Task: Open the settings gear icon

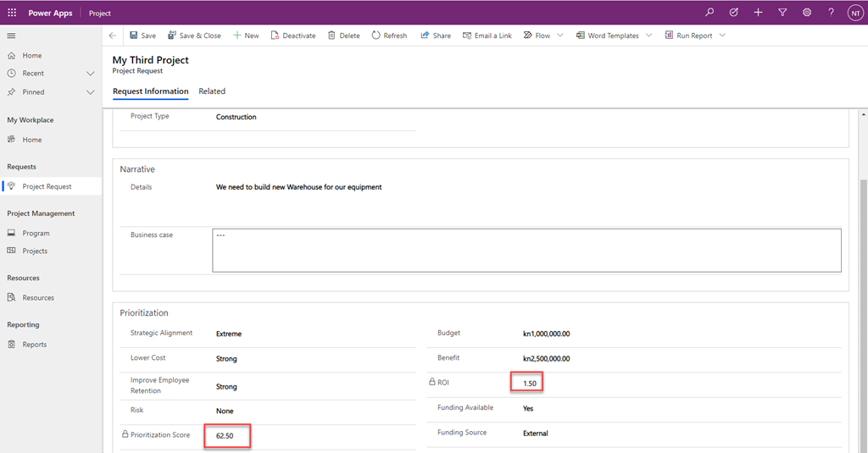Action: [x=807, y=13]
